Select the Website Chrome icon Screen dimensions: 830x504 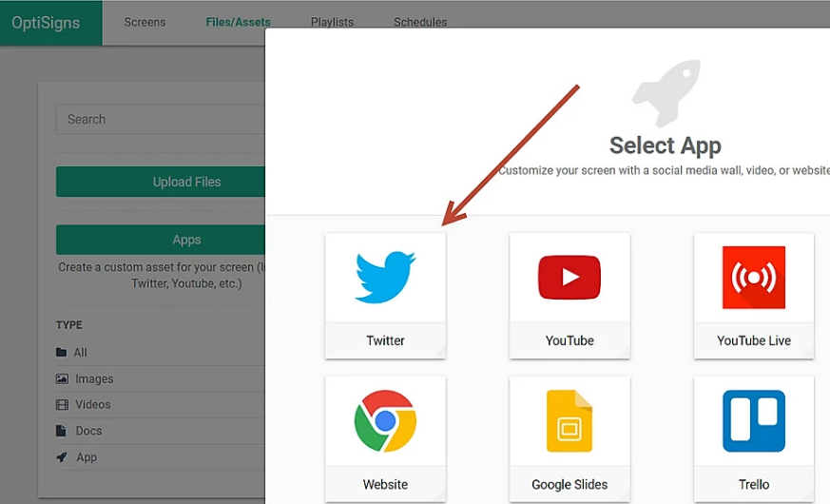[x=385, y=420]
